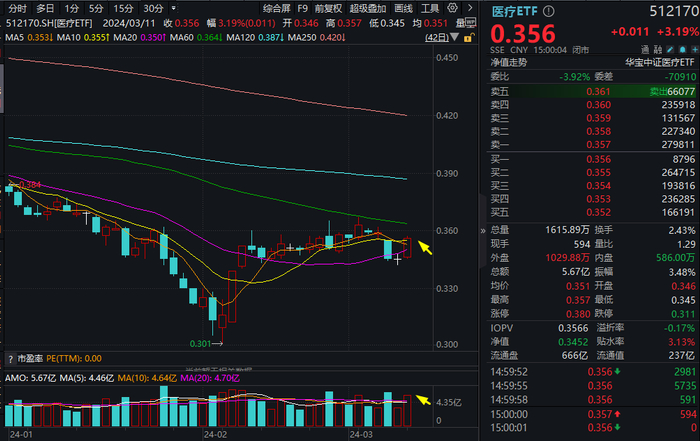Click the 买五 0.352 bid row
The width and height of the screenshot is (700, 441).
pyautogui.click(x=592, y=212)
